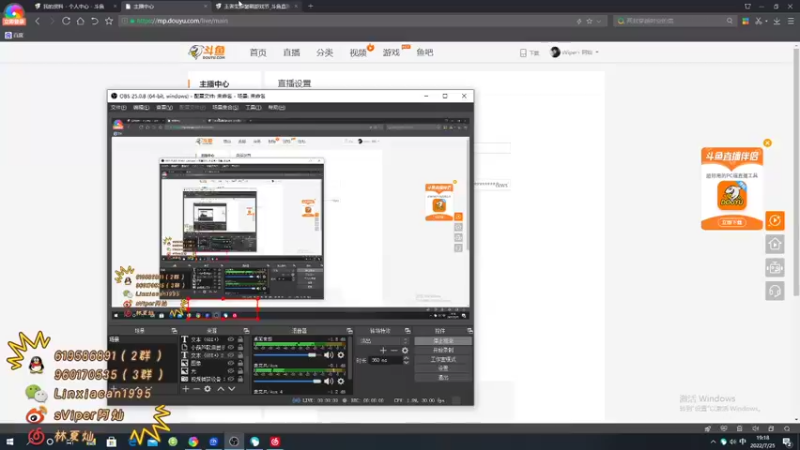Pop out the Sources dock panel
Screen dimensions: 800x450
coord(246,331)
